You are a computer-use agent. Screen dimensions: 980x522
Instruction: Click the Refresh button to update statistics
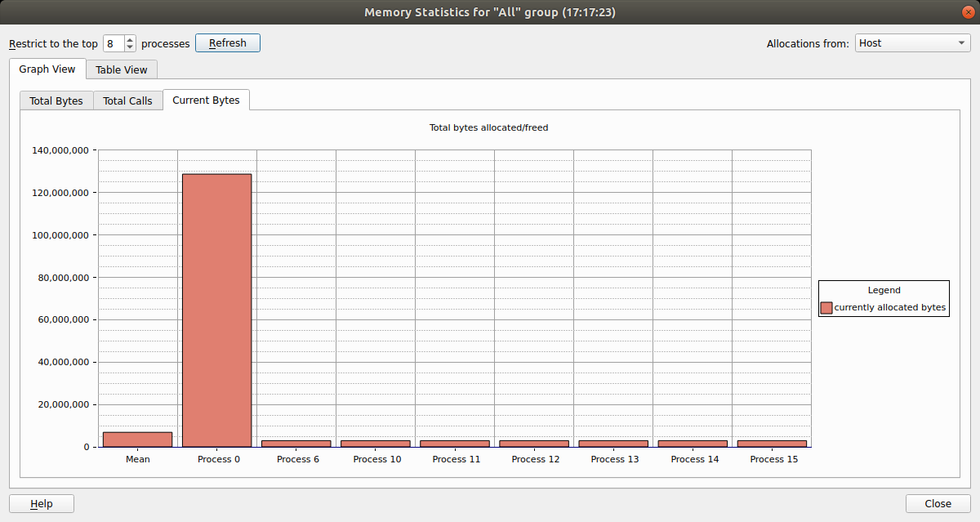click(x=227, y=42)
